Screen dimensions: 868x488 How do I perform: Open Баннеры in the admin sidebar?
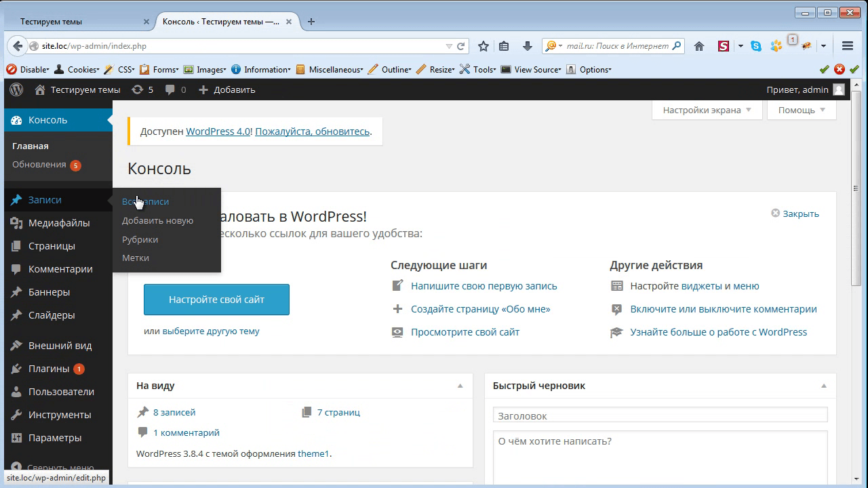(x=58, y=292)
